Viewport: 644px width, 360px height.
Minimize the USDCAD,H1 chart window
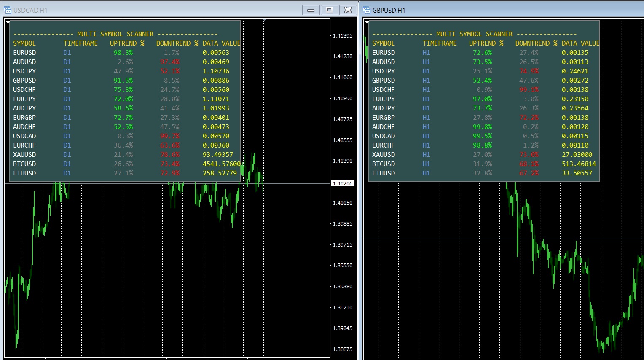click(311, 10)
